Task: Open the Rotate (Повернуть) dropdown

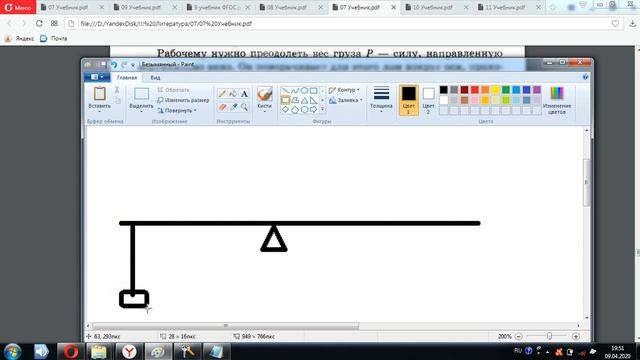Action: 177,110
